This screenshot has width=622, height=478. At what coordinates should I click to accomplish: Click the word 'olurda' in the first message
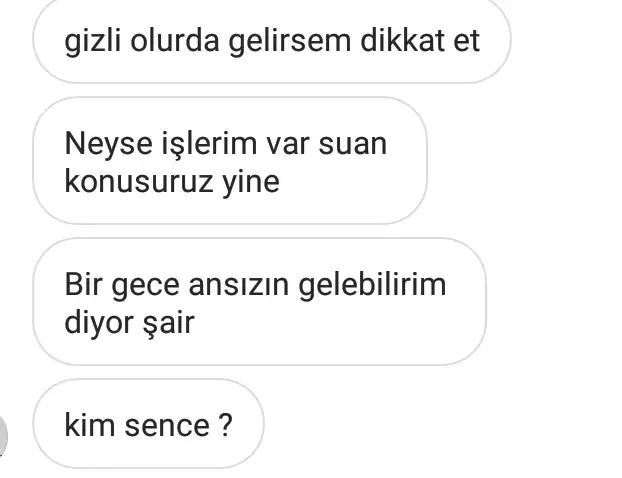(x=175, y=40)
